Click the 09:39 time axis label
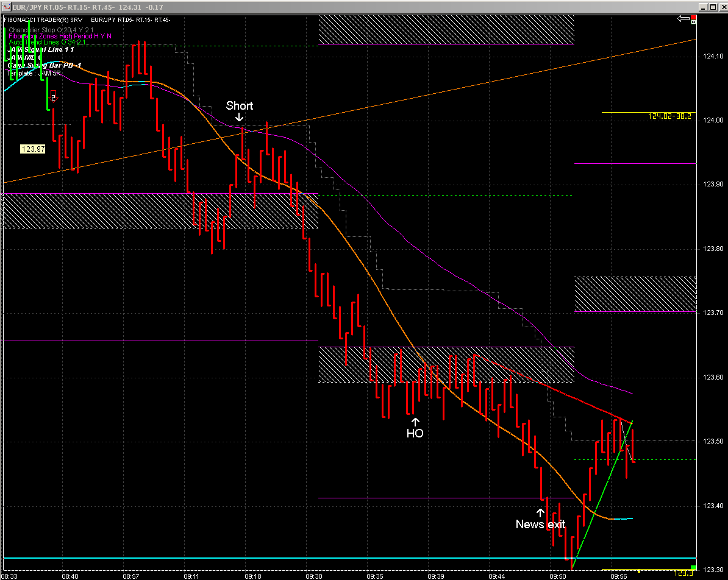This screenshot has height=580, width=728. (435, 576)
